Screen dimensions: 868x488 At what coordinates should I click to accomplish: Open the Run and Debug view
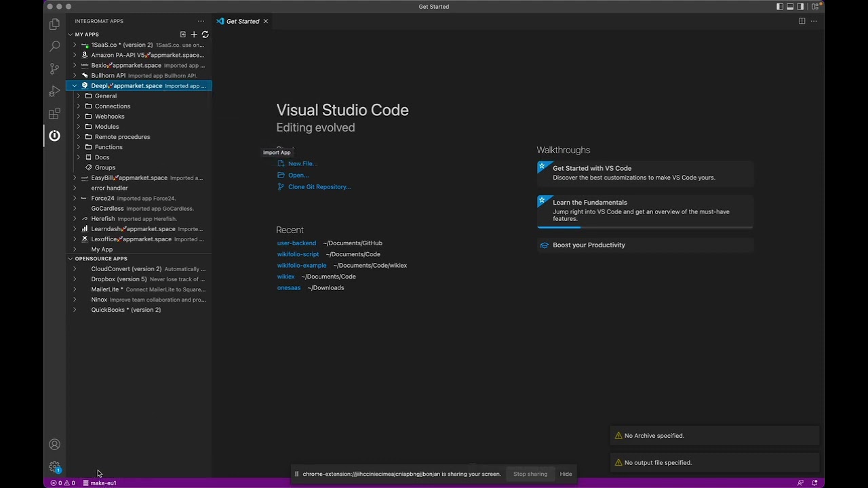[x=54, y=91]
